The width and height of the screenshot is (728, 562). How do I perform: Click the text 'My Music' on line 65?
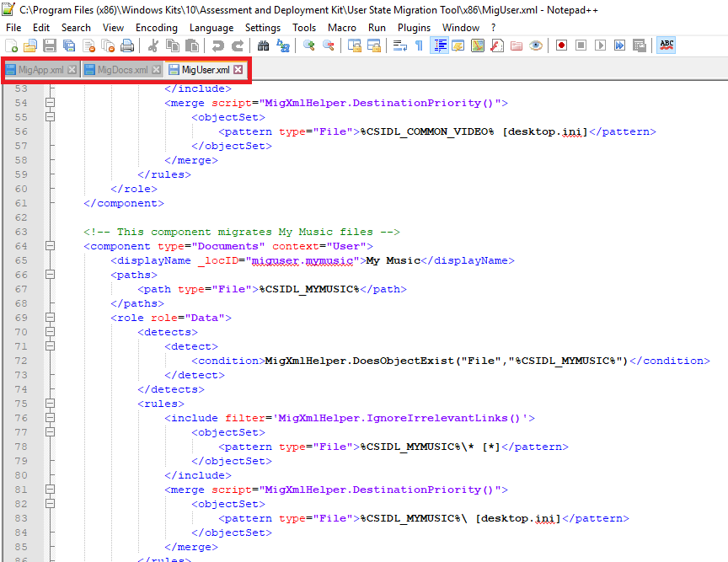coord(393,260)
